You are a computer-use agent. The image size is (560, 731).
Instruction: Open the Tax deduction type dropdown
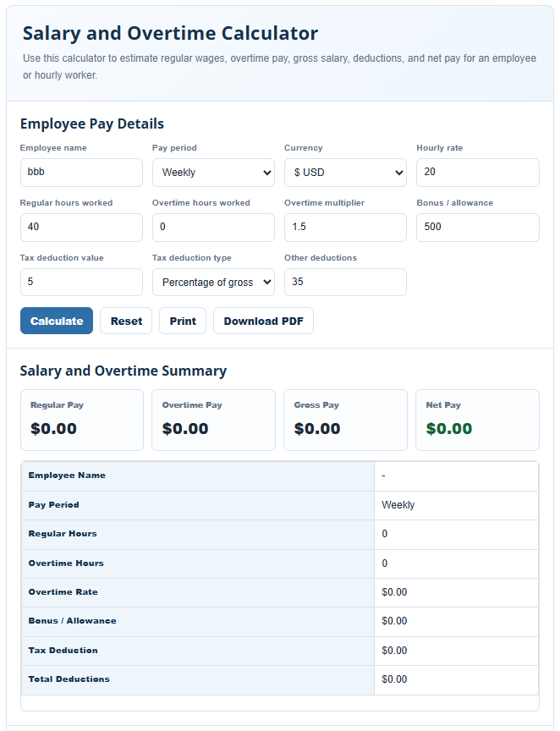213,282
